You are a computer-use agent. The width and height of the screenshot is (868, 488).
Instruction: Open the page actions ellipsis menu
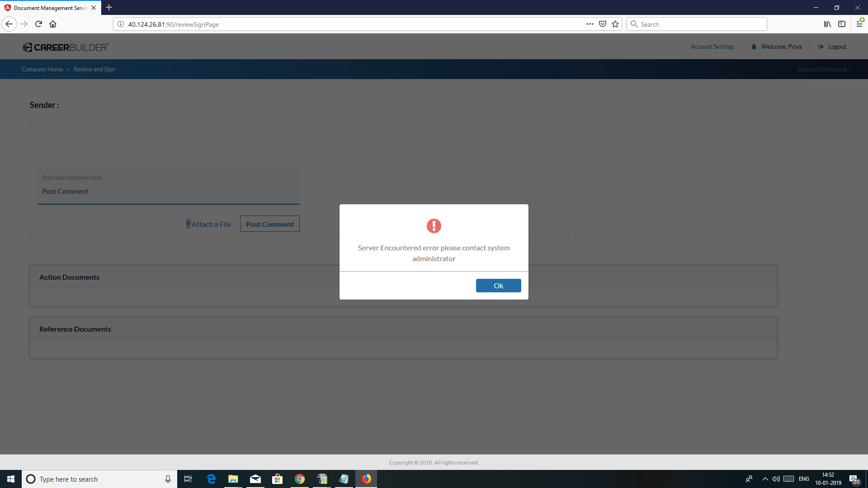pyautogui.click(x=590, y=24)
